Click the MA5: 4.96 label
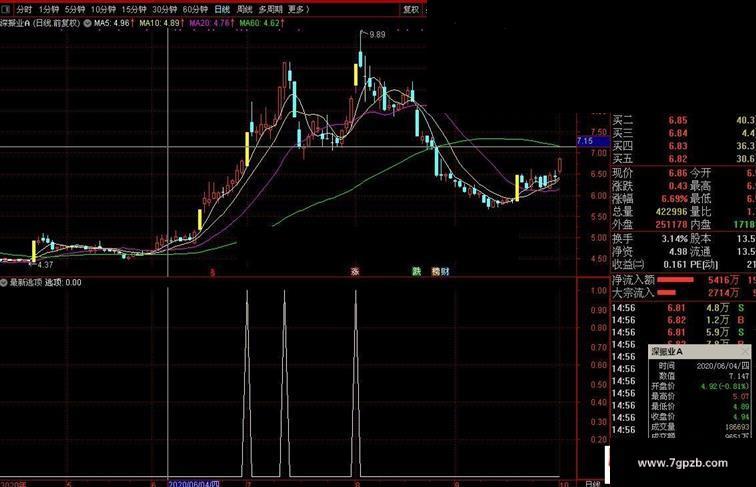Viewport: 756px width, 487px height. [114, 23]
